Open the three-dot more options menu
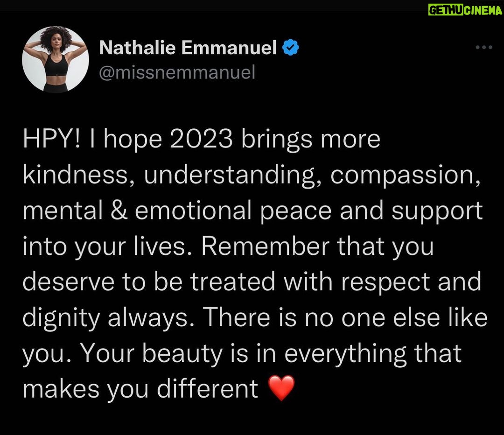Image resolution: width=504 pixels, height=435 pixels. tap(484, 47)
